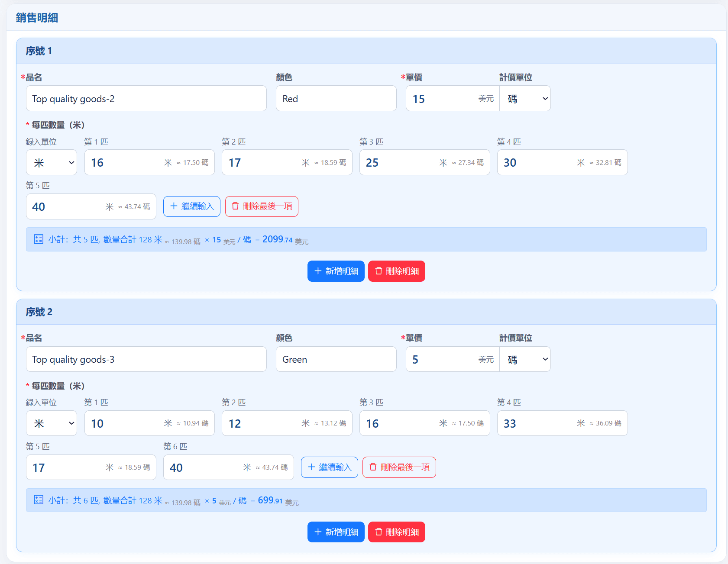Click item 2 roll 1 quantity 10
This screenshot has height=564, width=728.
click(149, 423)
